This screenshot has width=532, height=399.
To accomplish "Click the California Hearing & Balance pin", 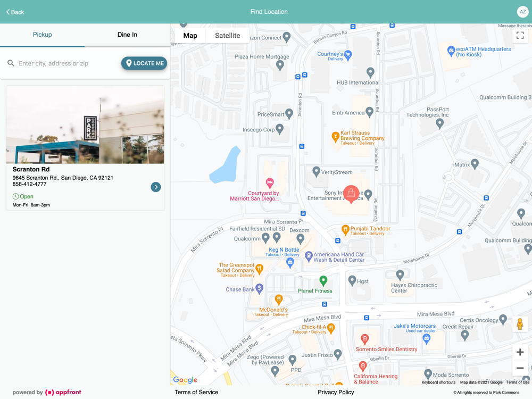I will point(363,367).
